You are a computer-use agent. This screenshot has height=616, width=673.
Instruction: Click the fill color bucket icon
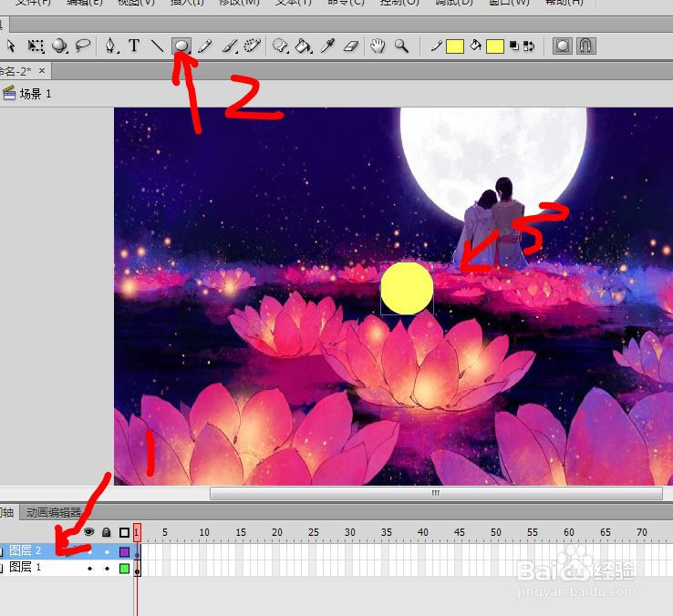475,46
